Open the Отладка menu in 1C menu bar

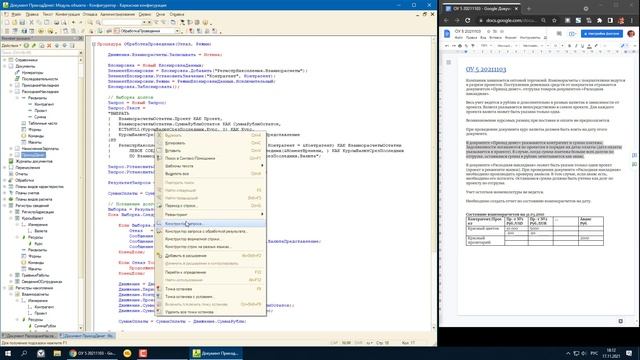click(90, 14)
